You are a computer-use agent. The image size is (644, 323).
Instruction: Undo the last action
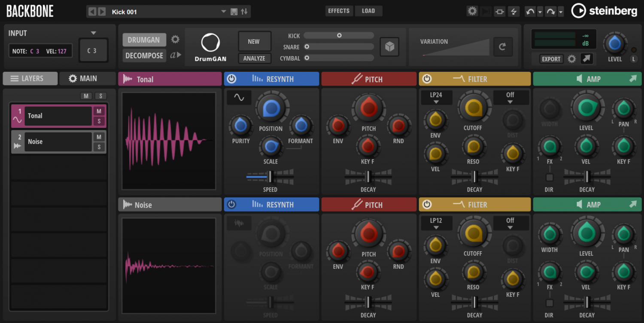(x=530, y=12)
